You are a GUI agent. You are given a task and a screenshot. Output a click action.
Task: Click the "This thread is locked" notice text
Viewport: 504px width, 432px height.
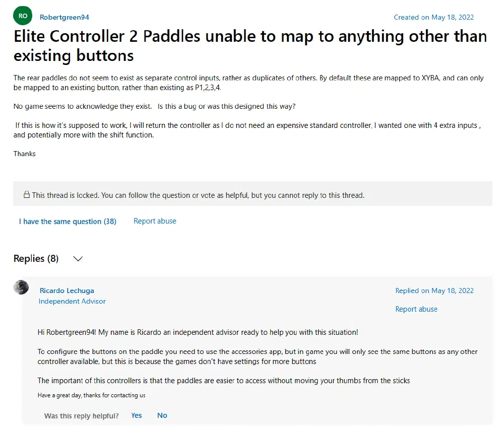click(198, 195)
